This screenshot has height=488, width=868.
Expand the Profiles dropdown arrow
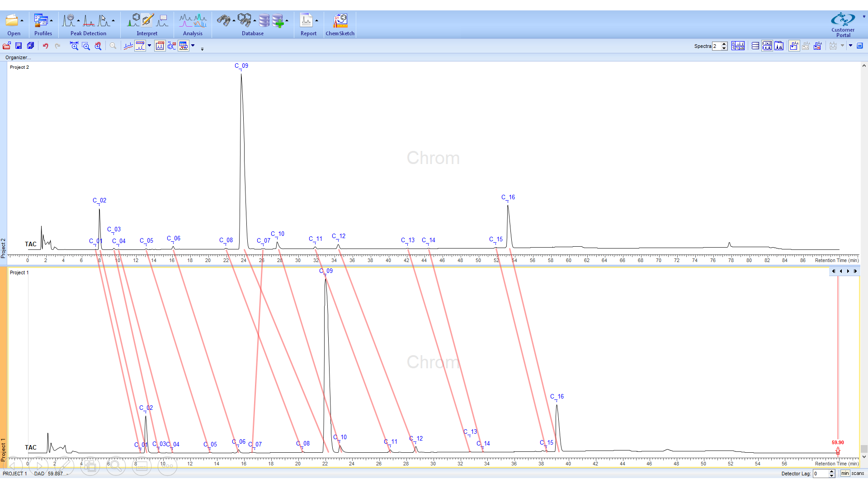[52, 21]
